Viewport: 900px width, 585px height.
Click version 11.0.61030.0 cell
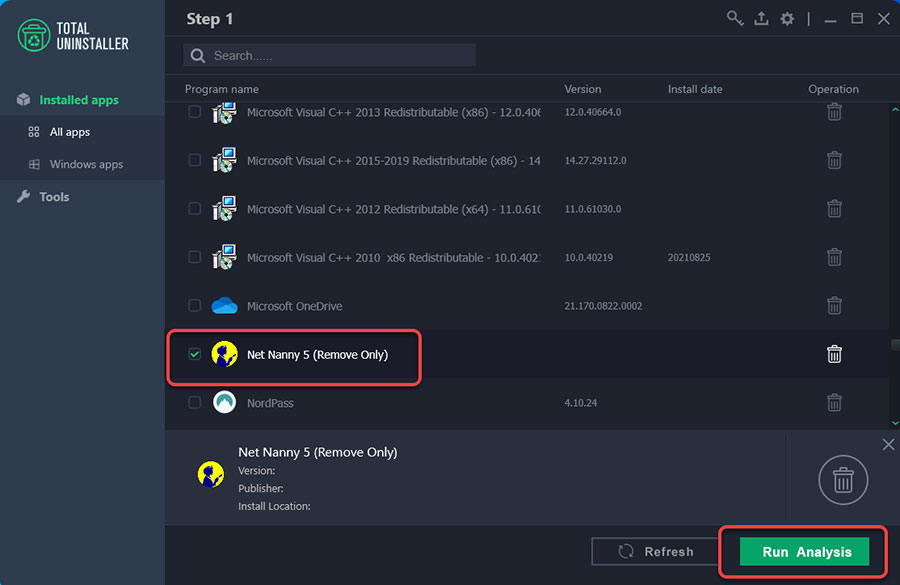pos(592,209)
